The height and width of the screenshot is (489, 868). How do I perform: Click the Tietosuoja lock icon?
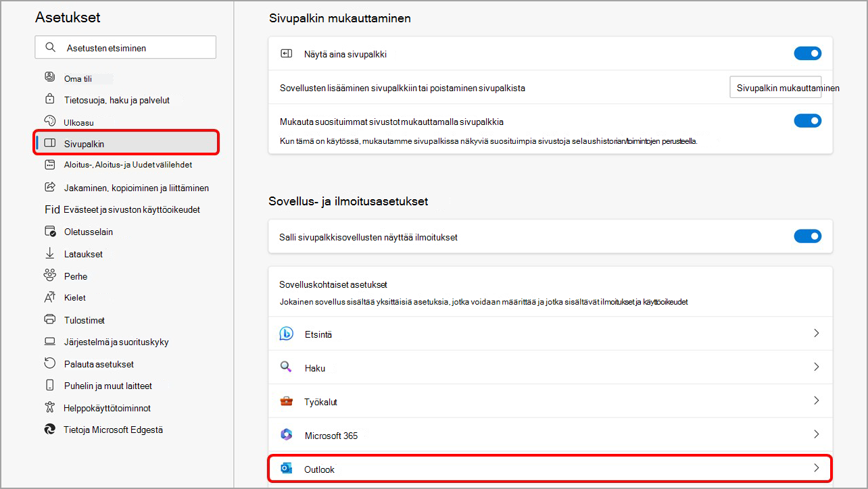pyautogui.click(x=49, y=99)
